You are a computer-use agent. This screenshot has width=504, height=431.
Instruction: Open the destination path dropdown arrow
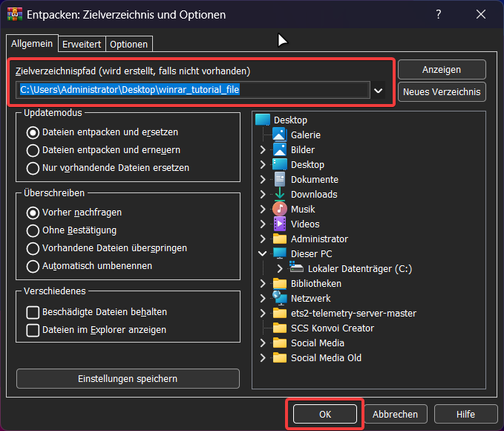[x=379, y=91]
